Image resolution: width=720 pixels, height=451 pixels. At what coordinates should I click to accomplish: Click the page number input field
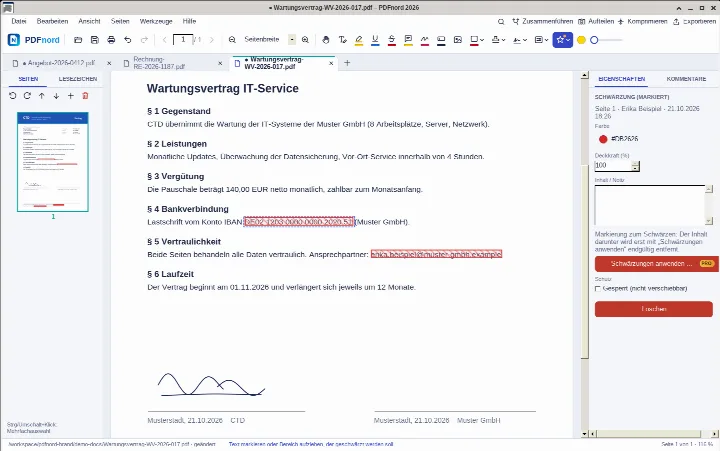click(x=183, y=40)
